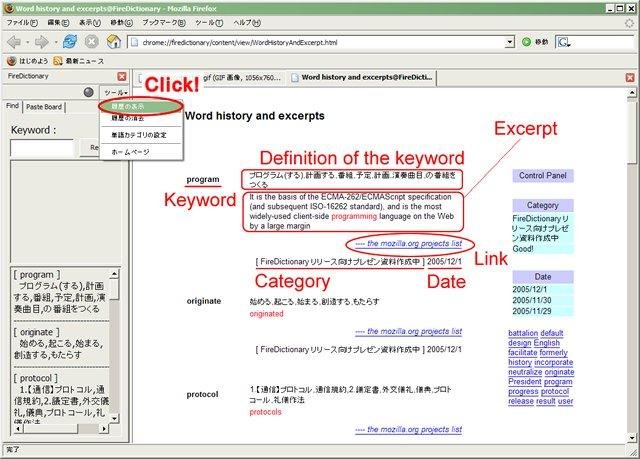This screenshot has height=459, width=640.
Task: Click the Control Panel header
Action: pyautogui.click(x=542, y=176)
